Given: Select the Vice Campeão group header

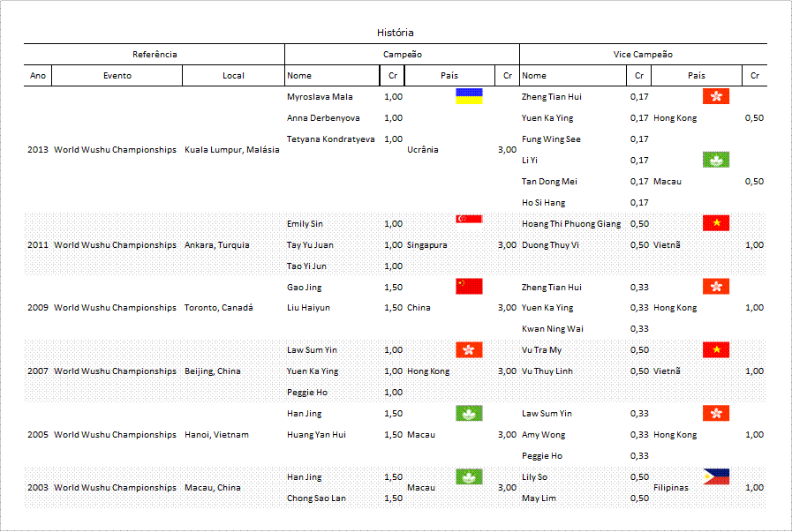Looking at the screenshot, I should pyautogui.click(x=643, y=55).
